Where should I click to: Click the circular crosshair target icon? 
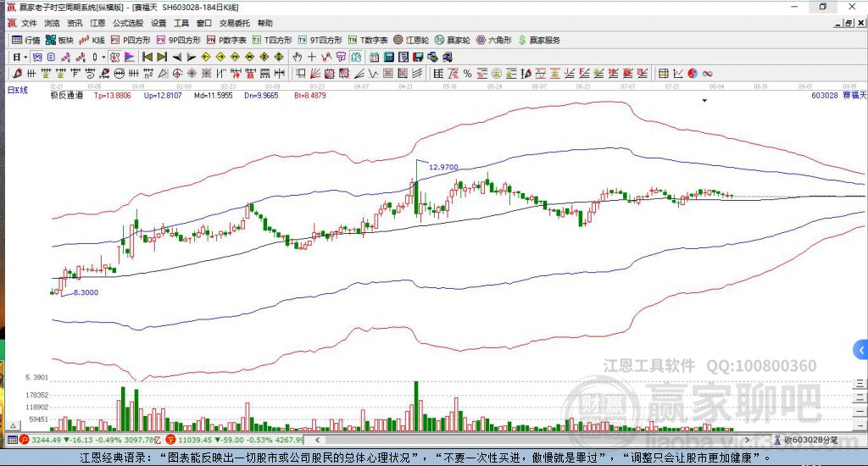pos(177,73)
